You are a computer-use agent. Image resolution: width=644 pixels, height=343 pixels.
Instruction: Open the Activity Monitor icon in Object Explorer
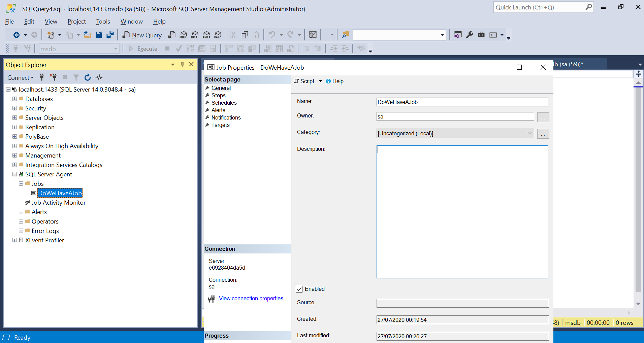pos(99,77)
